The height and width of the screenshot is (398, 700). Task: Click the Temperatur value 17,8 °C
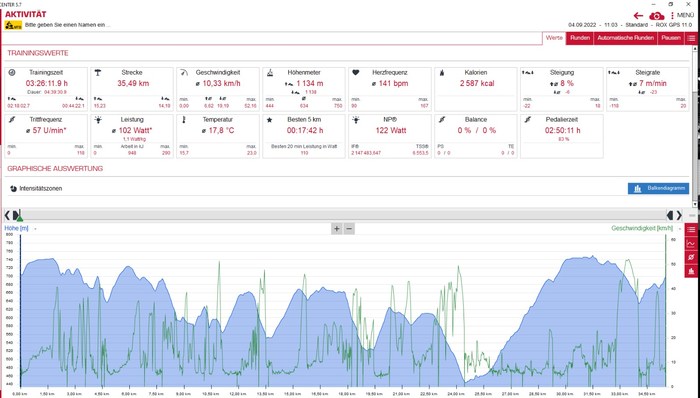221,131
